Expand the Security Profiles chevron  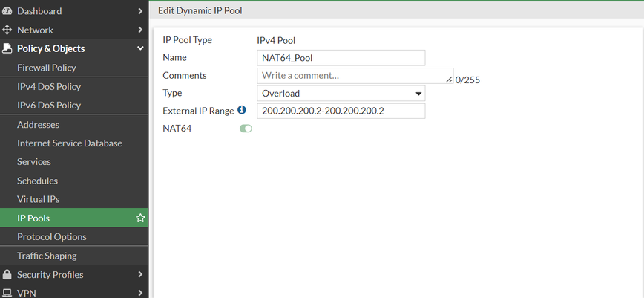tap(140, 275)
